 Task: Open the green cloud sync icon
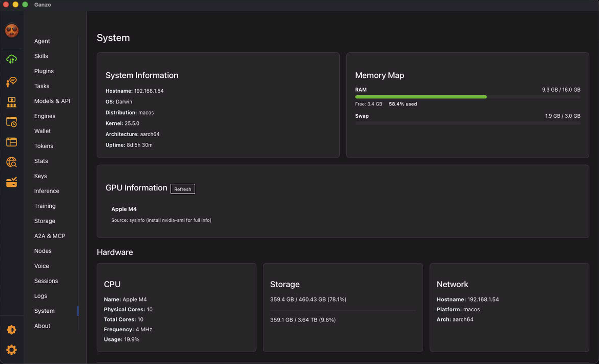[11, 59]
